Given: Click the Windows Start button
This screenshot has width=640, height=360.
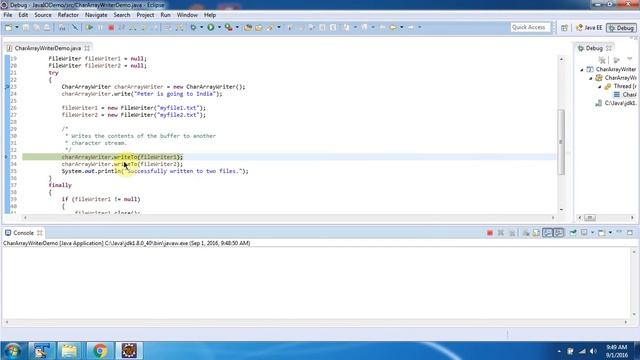Looking at the screenshot, I should pos(12,351).
